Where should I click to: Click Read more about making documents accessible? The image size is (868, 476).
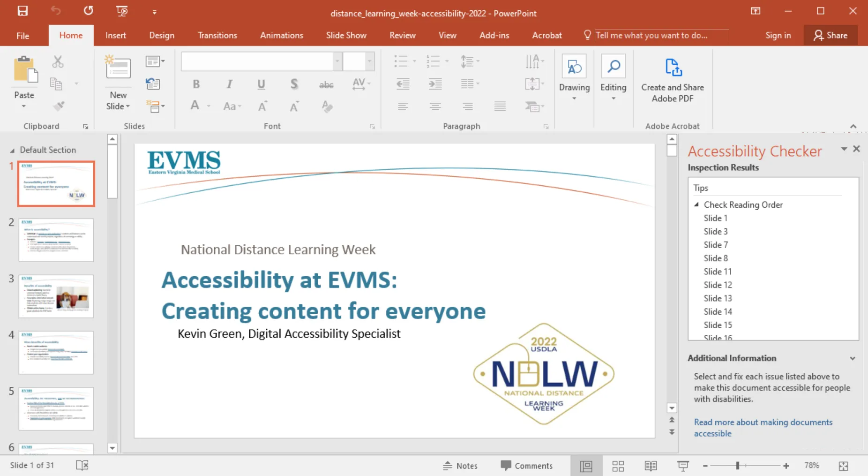[x=763, y=428]
